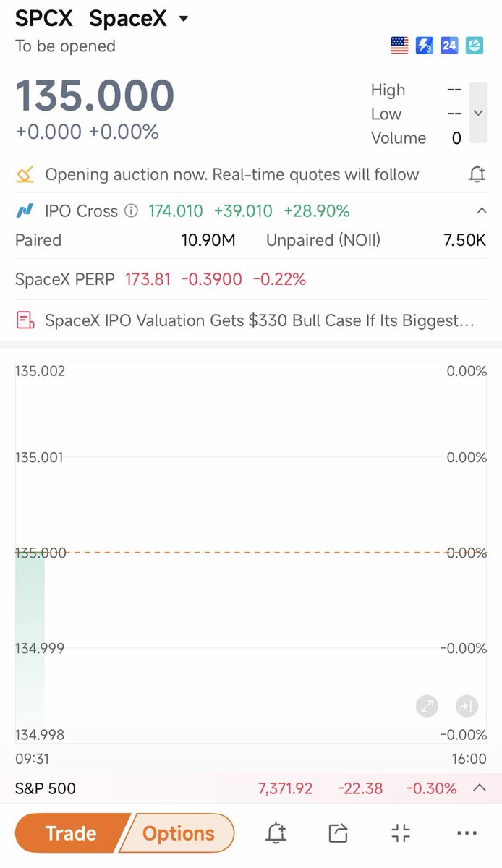Image resolution: width=502 pixels, height=868 pixels.
Task: Open the SPCX SpaceX ticker dropdown arrow
Action: click(x=183, y=19)
